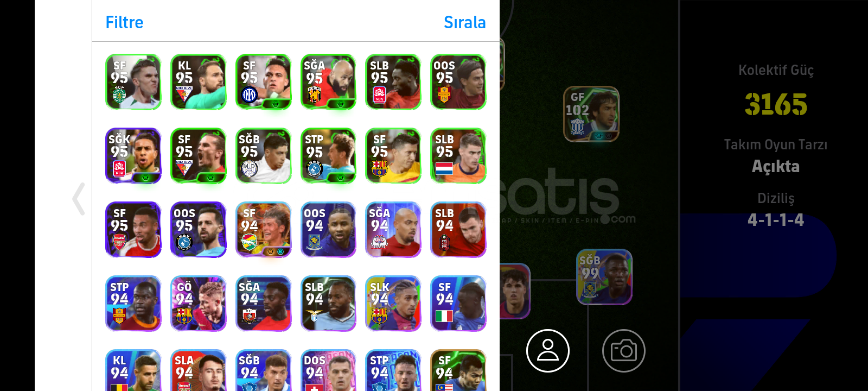Select STP 95 player card
The width and height of the screenshot is (868, 391).
328,156
